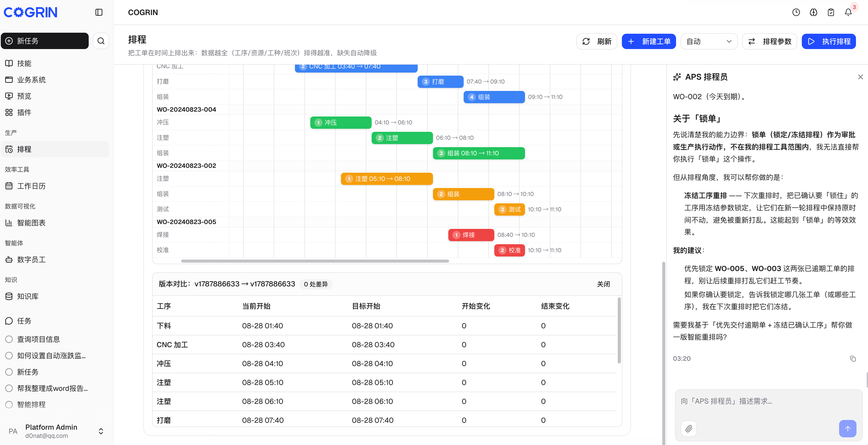Copy the APS reply with copy icon

pos(853,358)
